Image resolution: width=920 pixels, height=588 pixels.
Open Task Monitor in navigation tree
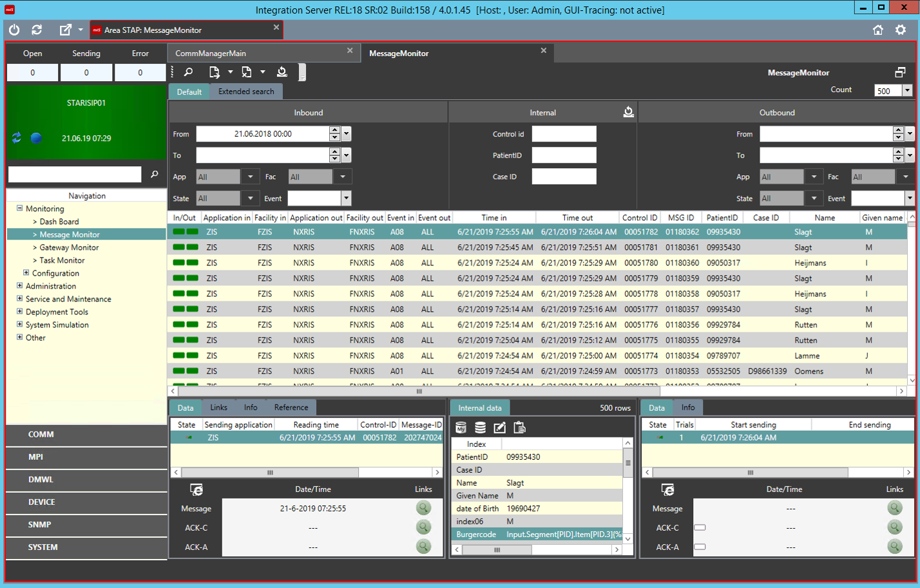point(62,260)
